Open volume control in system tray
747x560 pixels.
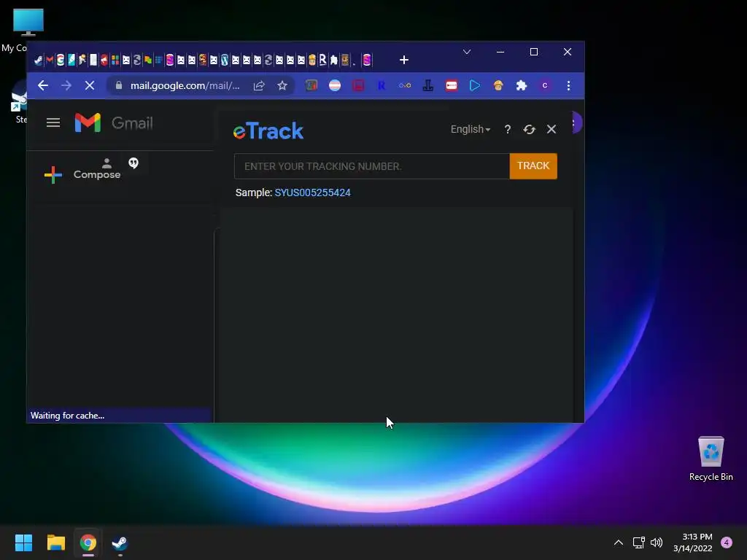(657, 542)
